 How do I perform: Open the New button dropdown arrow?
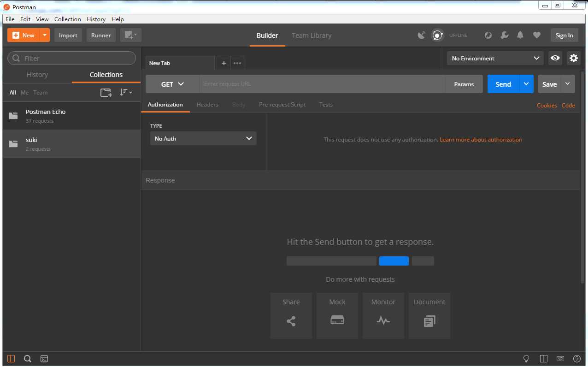coord(45,36)
